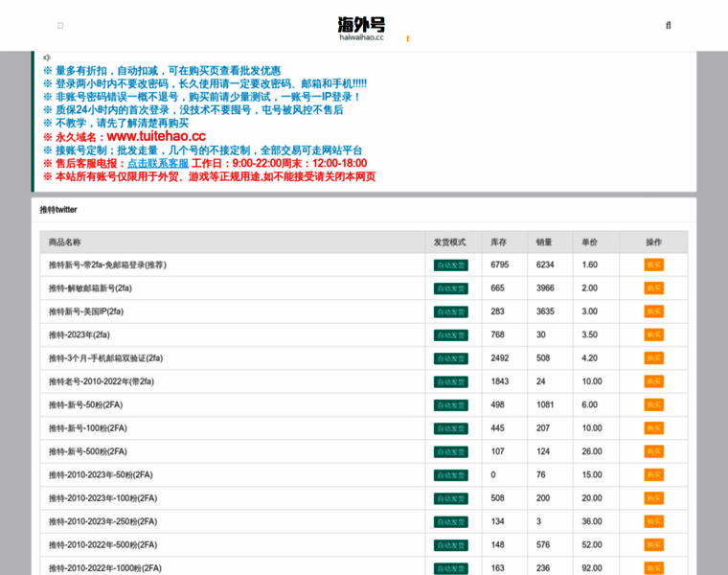Viewport: 728px width, 575px height.
Task: Click 购买 for 推特-新号-500粉(2FA)
Action: click(653, 451)
